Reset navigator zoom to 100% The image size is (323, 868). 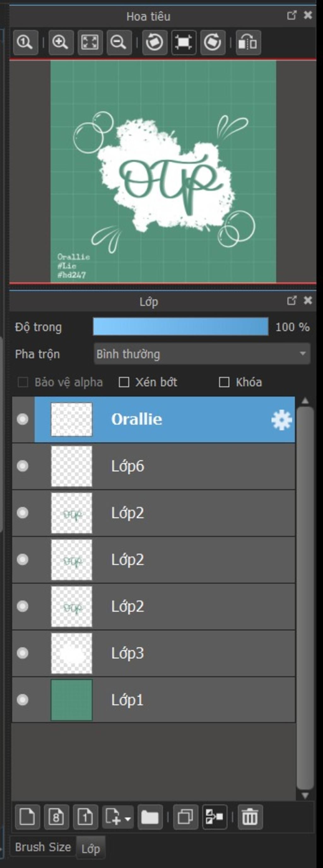point(26,43)
